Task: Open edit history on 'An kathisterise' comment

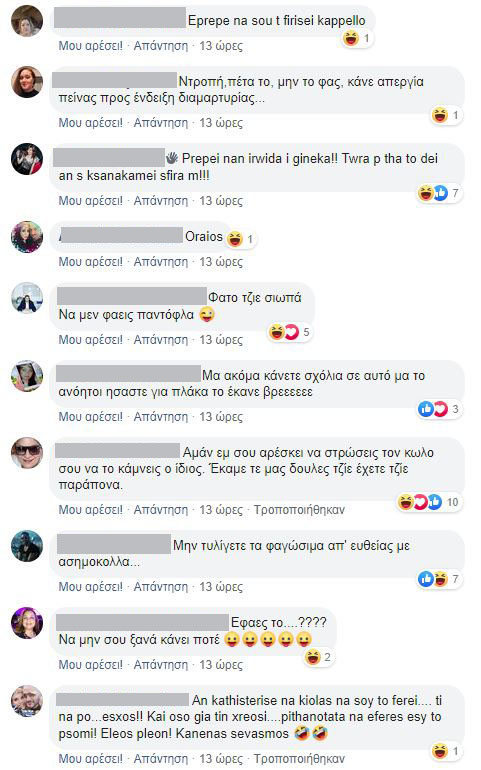Action: 299,758
